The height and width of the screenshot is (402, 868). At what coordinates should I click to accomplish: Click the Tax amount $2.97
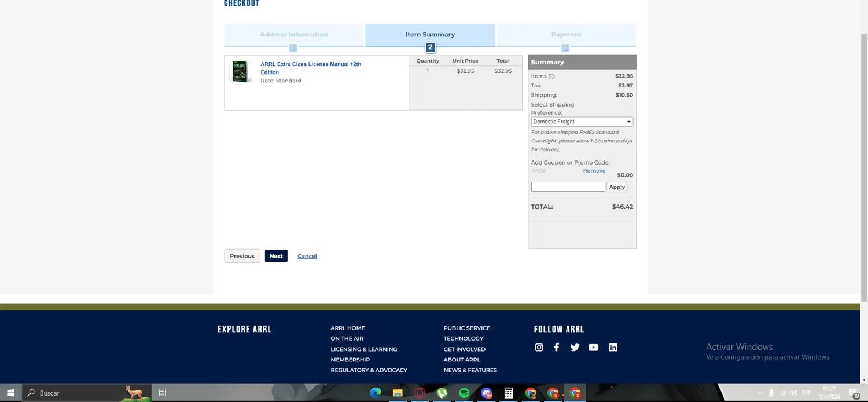pos(626,86)
